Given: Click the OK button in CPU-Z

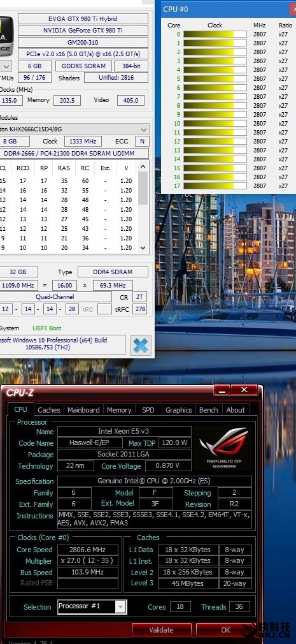Looking at the screenshot, I should (225, 629).
